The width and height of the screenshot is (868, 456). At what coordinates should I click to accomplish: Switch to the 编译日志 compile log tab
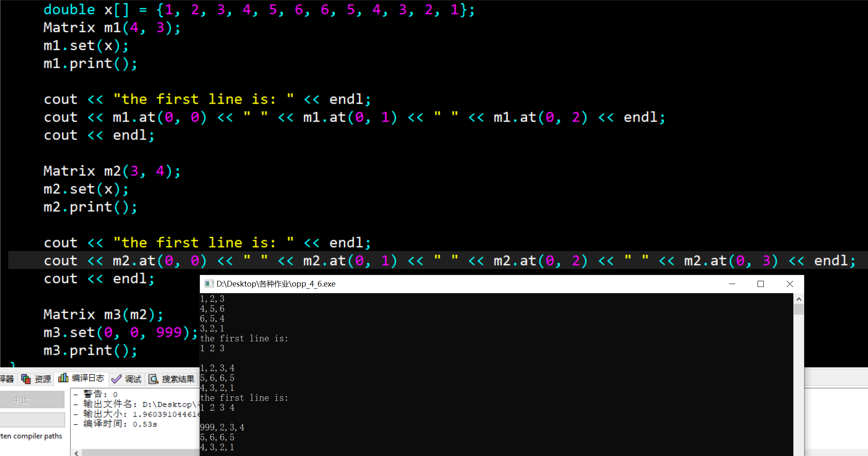(x=82, y=378)
